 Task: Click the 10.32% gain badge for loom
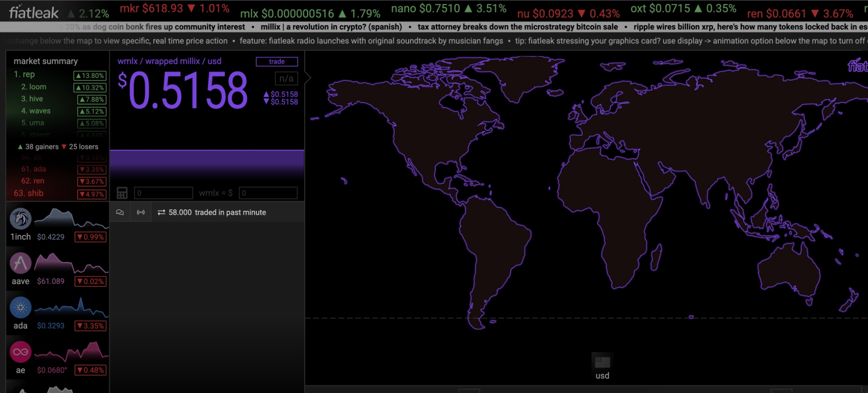[x=90, y=88]
